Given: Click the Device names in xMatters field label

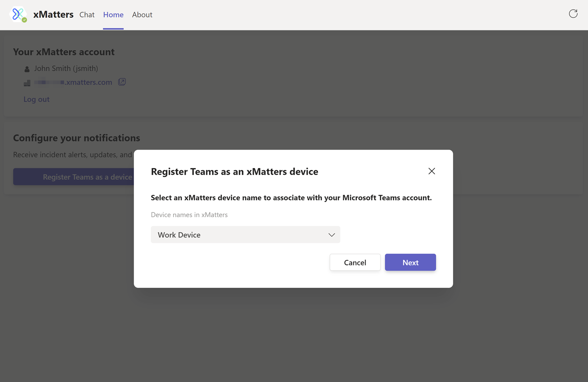Looking at the screenshot, I should (x=189, y=215).
